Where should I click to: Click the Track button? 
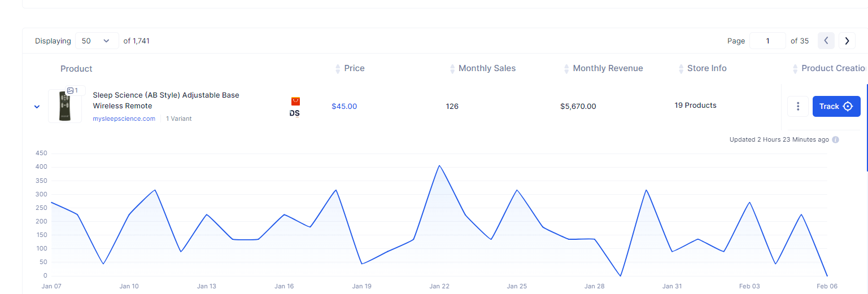[836, 106]
